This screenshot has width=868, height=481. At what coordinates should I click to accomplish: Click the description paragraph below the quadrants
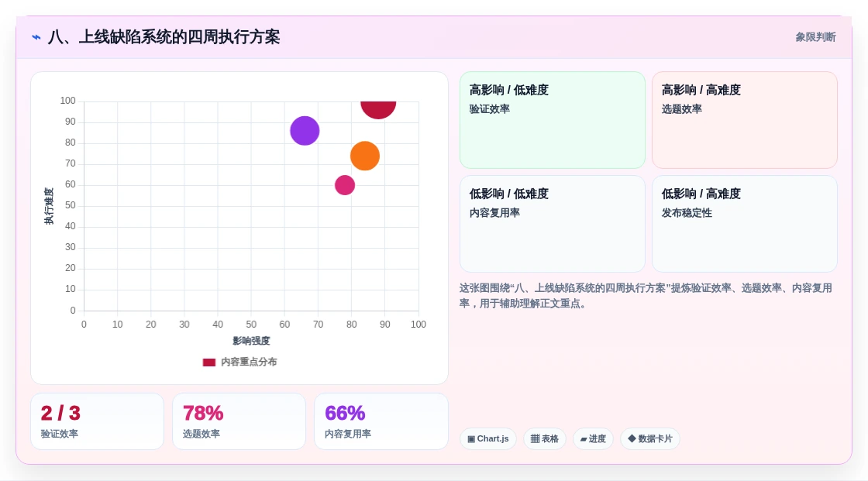pyautogui.click(x=646, y=296)
